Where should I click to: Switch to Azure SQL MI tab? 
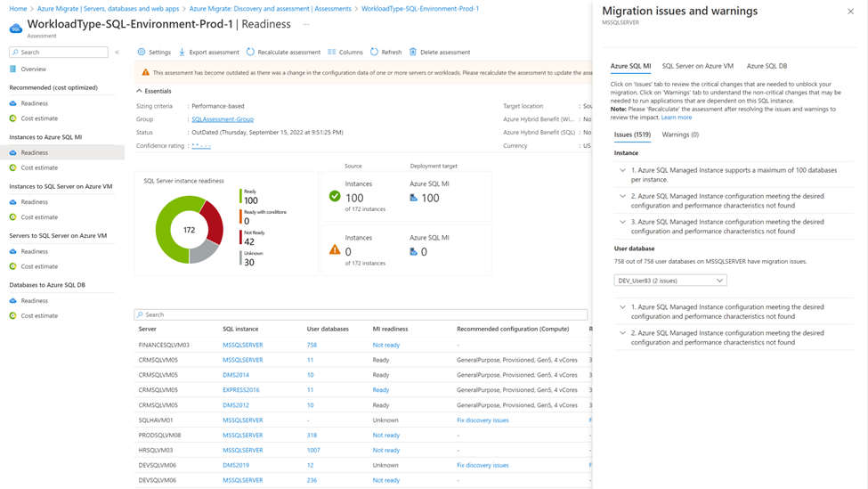click(630, 66)
